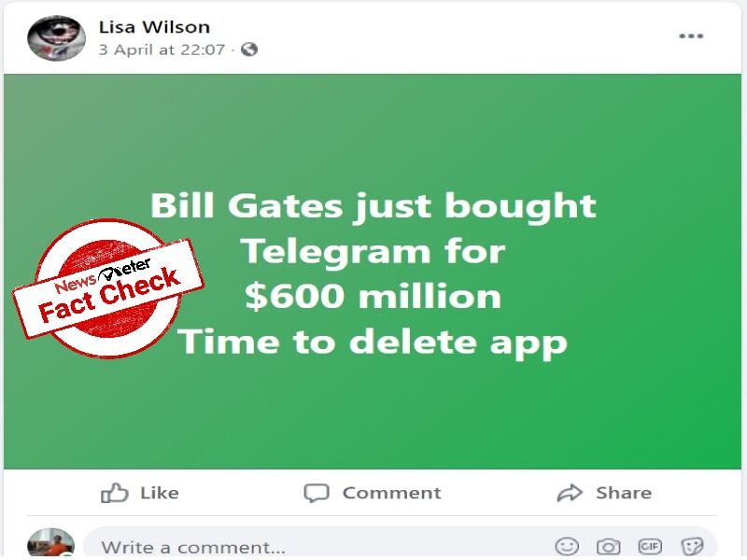Click the commenter's profile thumbnail
The height and width of the screenshot is (560, 747).
coord(51,543)
